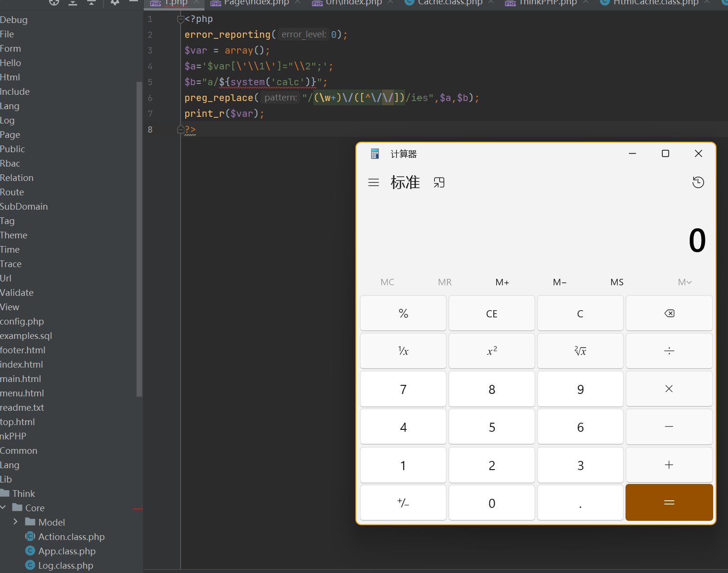Switch to the Cache.class.php editor tab
The width and height of the screenshot is (728, 573).
(449, 3)
